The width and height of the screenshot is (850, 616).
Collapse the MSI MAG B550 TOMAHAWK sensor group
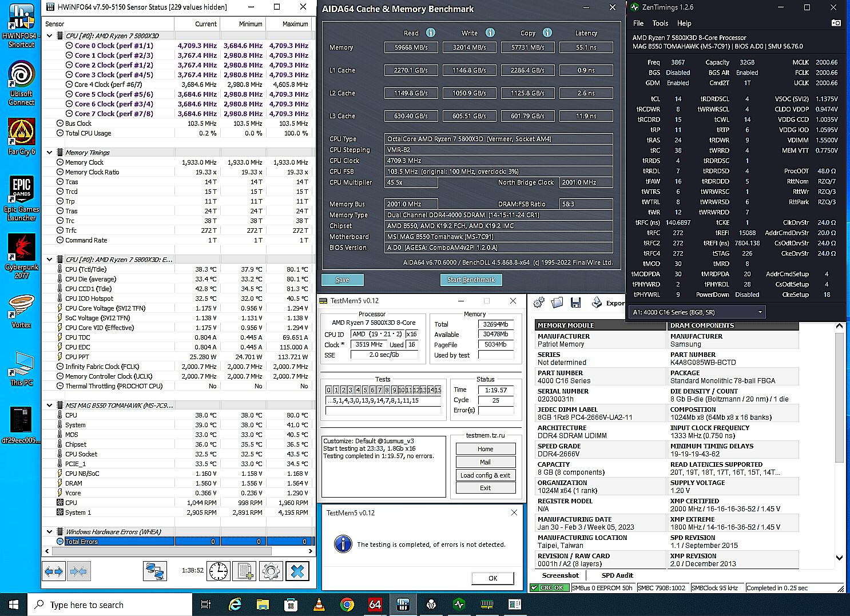tap(50, 405)
